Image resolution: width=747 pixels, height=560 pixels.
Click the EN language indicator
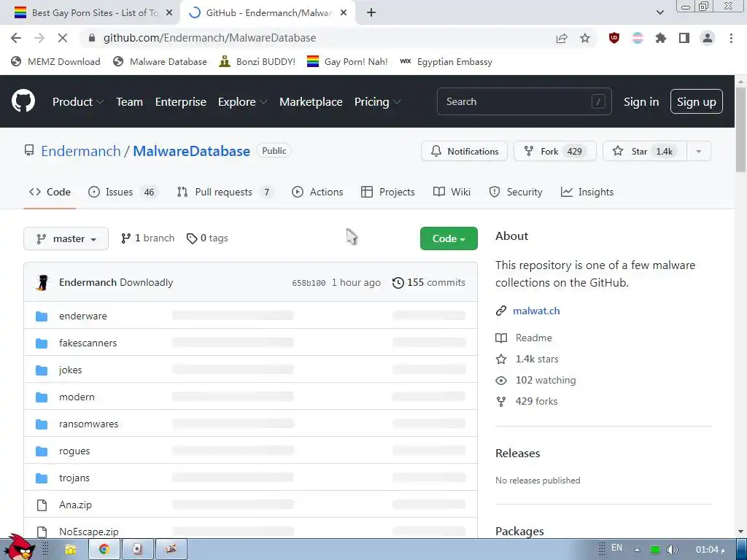coord(616,548)
